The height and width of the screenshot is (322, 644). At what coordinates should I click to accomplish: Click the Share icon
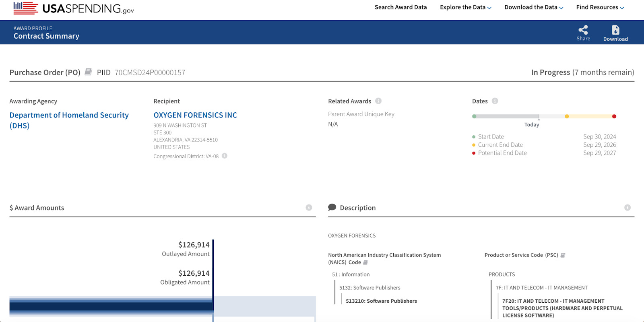[583, 30]
